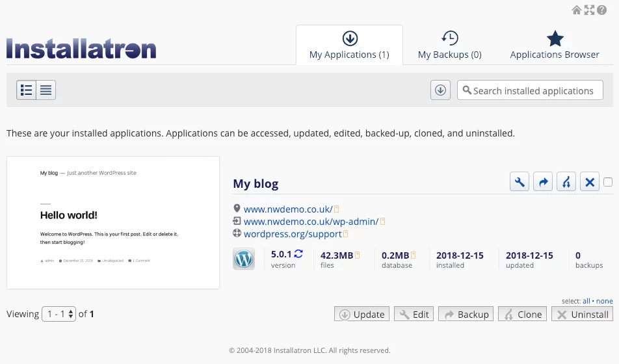Screen dimensions: 619x364
Task: Click the My blog site preview thumbnail
Action: pos(113,223)
